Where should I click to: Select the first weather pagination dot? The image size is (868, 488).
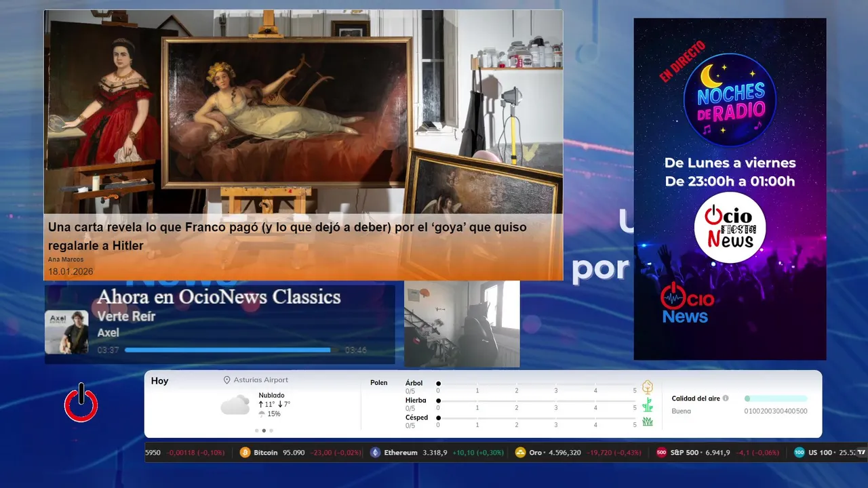pyautogui.click(x=256, y=430)
